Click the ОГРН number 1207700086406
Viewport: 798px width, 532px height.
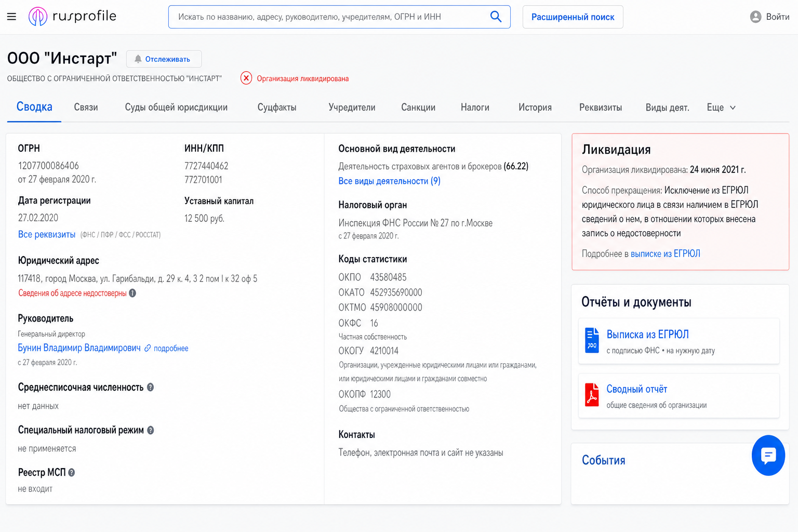[x=48, y=166]
